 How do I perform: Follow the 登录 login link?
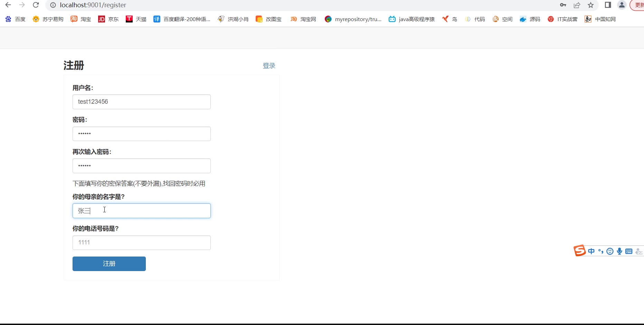pos(269,66)
